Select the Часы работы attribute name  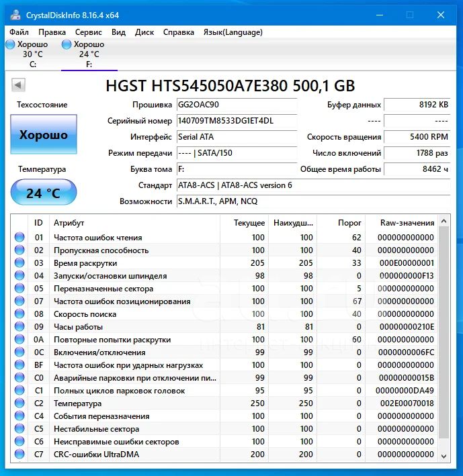pos(79,327)
